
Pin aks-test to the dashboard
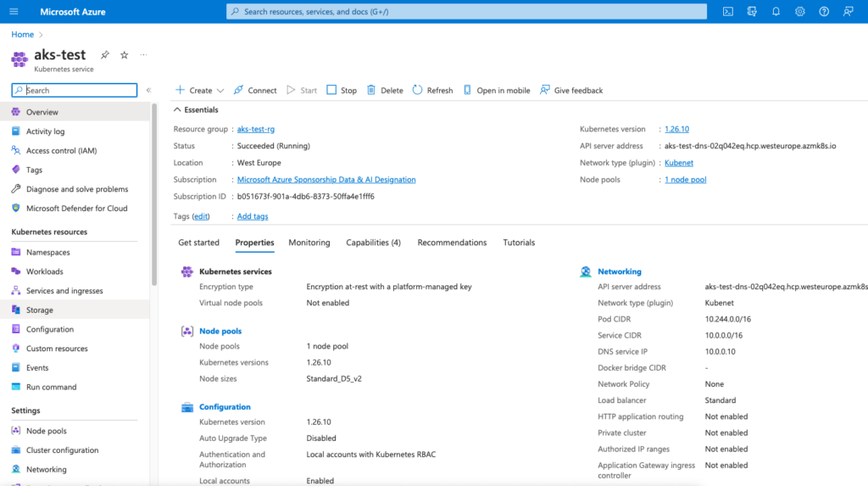coord(104,55)
